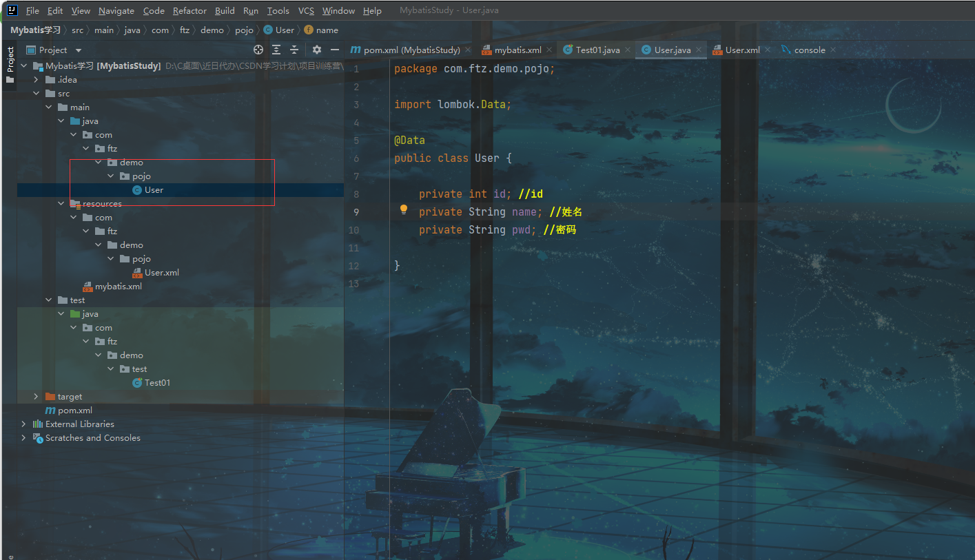Open the Tools menu
Screen dimensions: 975x560
[x=278, y=10]
